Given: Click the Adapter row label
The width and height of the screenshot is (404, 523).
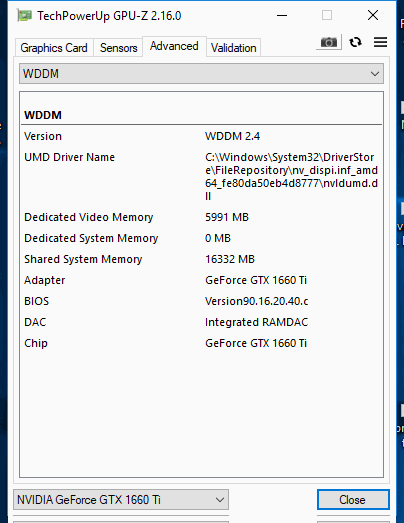Looking at the screenshot, I should click(x=44, y=280).
